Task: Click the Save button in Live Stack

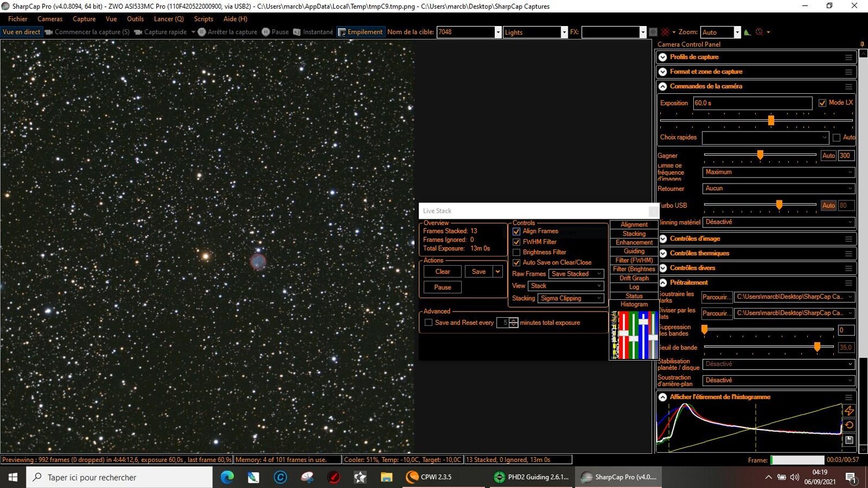Action: 479,271
